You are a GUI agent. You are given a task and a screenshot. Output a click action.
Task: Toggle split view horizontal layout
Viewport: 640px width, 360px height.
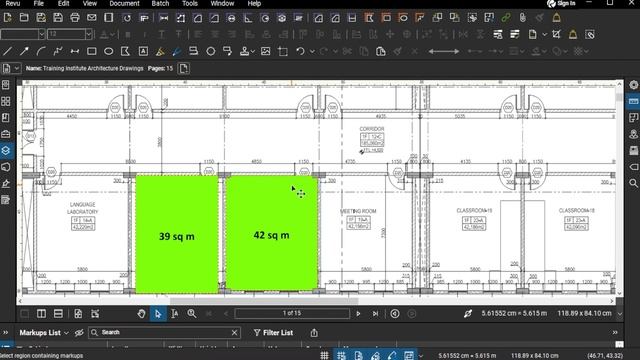pos(58,313)
